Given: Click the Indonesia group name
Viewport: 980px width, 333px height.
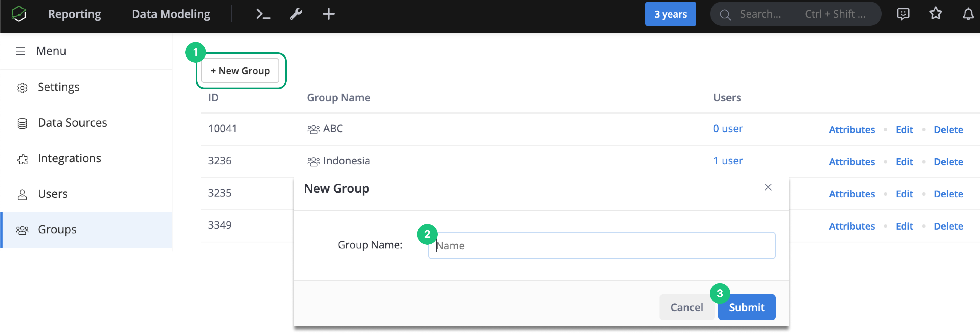Looking at the screenshot, I should (x=346, y=161).
